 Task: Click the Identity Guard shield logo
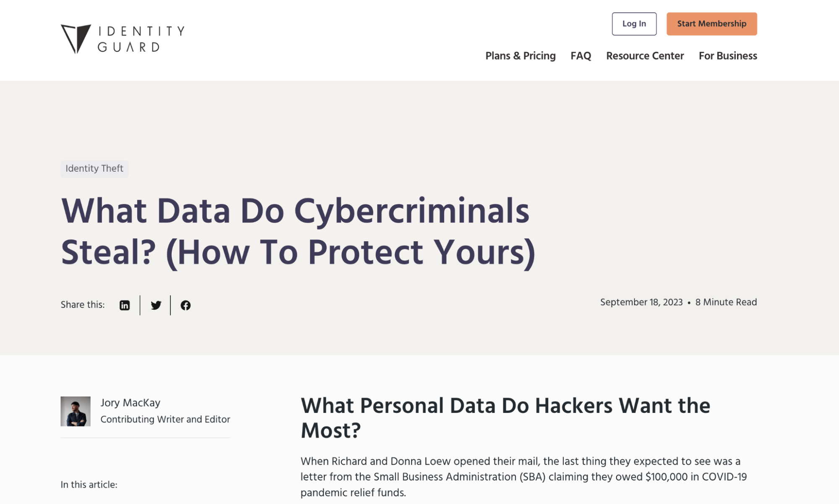click(x=76, y=39)
